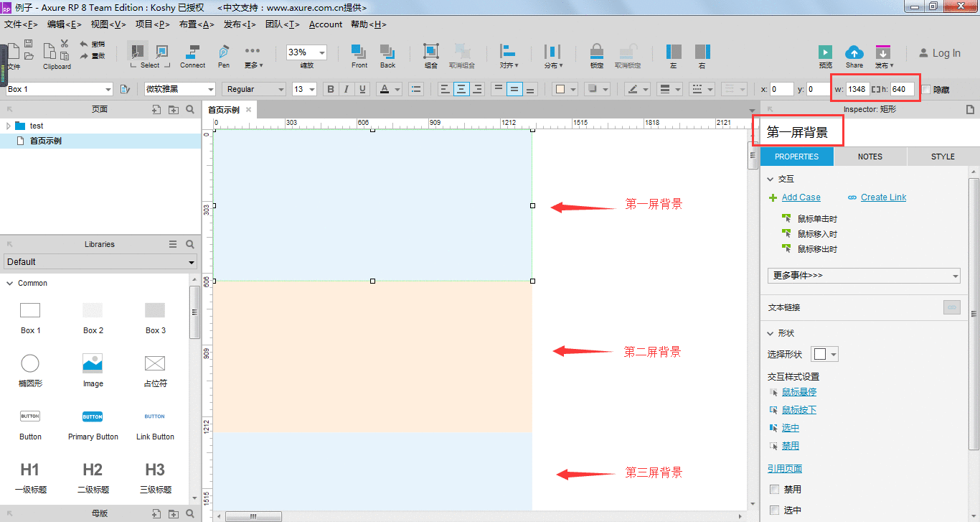Image resolution: width=980 pixels, height=522 pixels.
Task: Toggle Italic formatting
Action: click(x=347, y=89)
